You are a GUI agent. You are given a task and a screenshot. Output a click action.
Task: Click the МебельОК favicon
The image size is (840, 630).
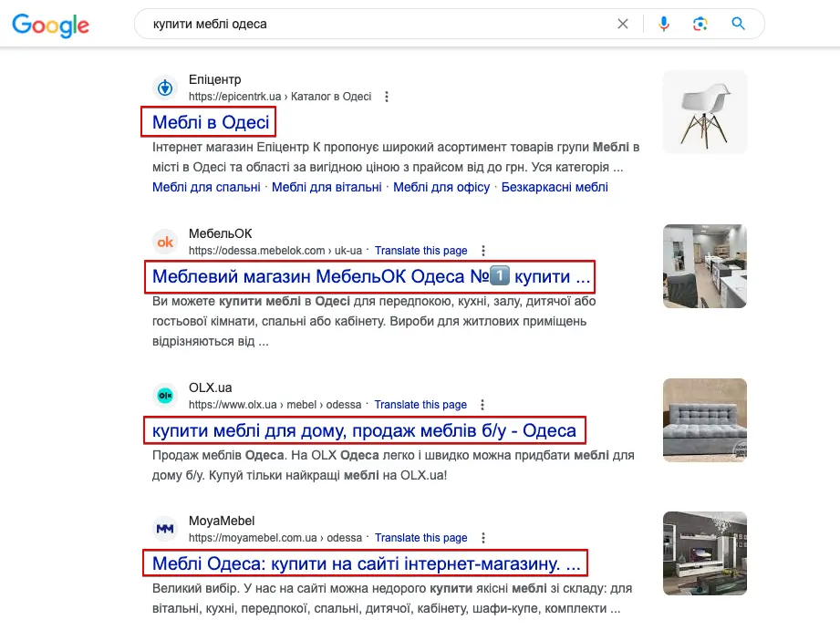(x=165, y=242)
